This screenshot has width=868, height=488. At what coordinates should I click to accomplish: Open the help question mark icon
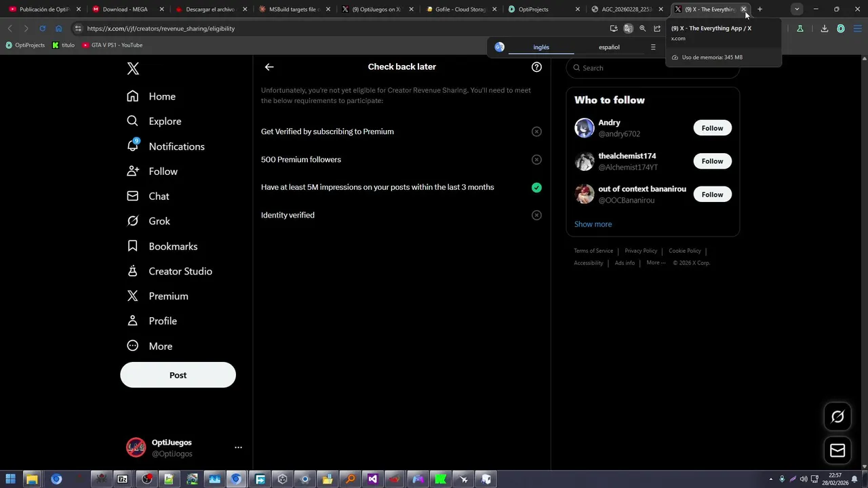(x=536, y=67)
